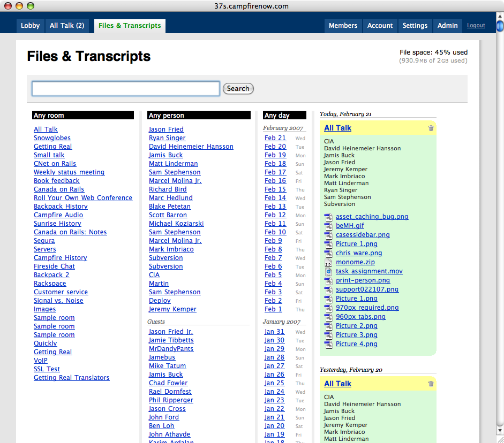The height and width of the screenshot is (443, 504).
Task: Open the Fireside Chat room link
Action: [54, 266]
